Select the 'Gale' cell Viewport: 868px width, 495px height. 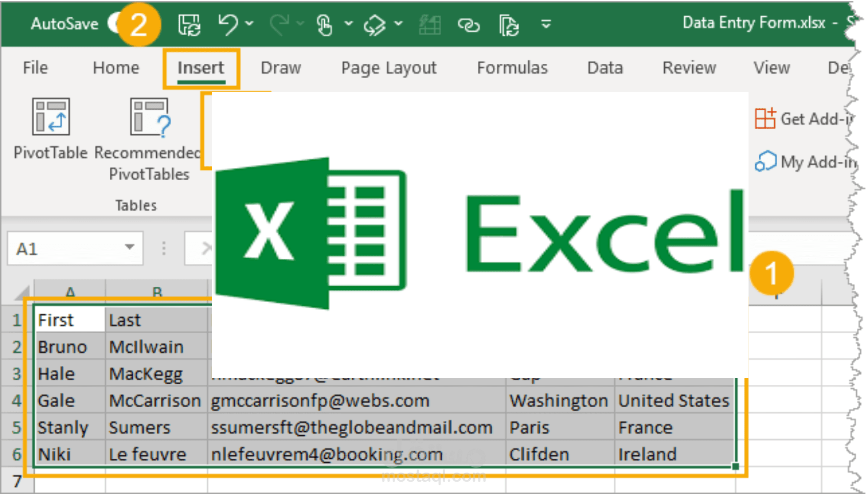[x=70, y=401]
